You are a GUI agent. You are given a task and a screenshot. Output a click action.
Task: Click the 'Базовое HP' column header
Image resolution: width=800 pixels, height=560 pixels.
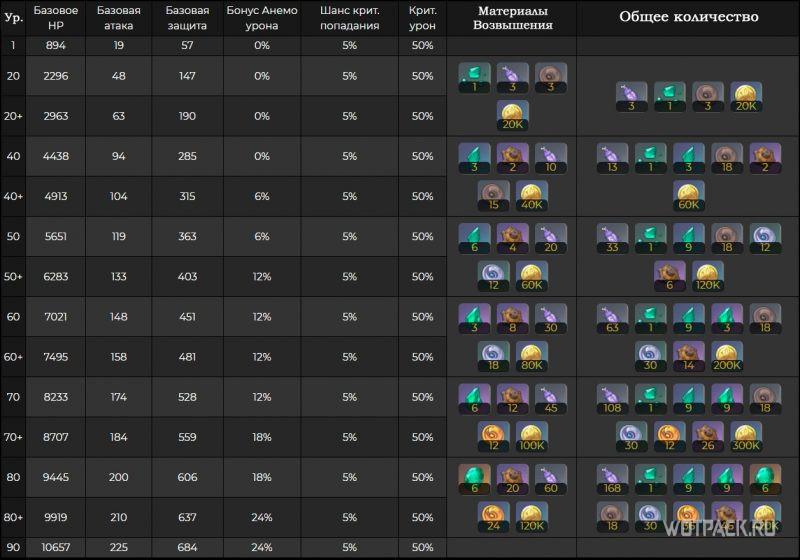[56, 18]
